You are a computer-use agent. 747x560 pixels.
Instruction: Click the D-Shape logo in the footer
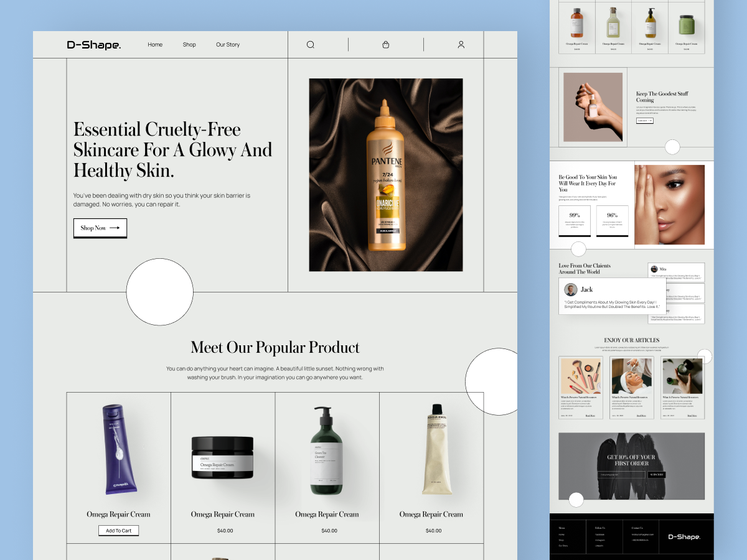(x=684, y=537)
